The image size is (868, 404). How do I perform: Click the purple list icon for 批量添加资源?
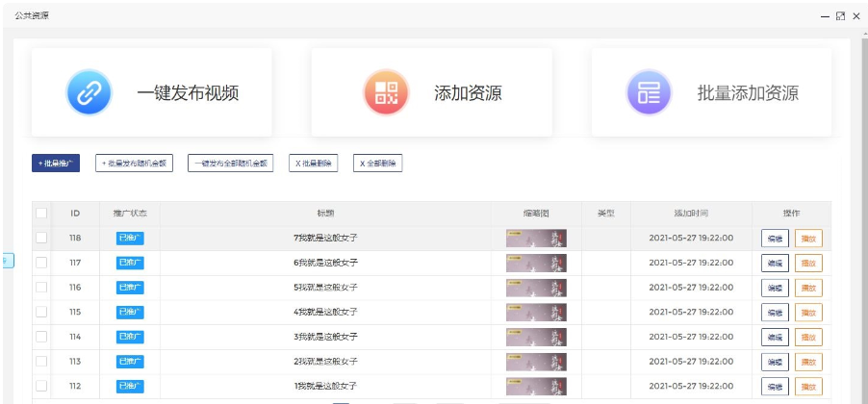649,92
